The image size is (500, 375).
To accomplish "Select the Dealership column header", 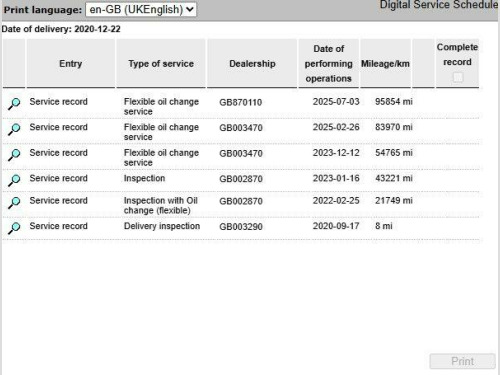I will tap(252, 63).
